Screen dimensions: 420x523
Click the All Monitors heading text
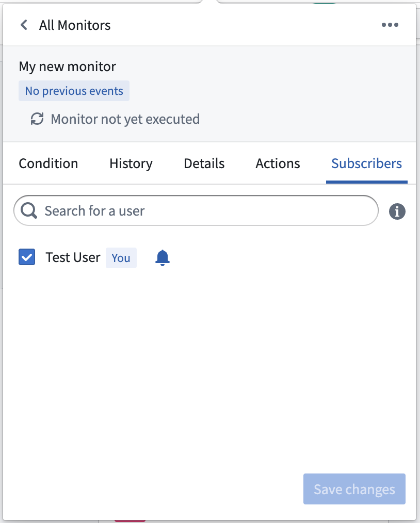point(75,25)
